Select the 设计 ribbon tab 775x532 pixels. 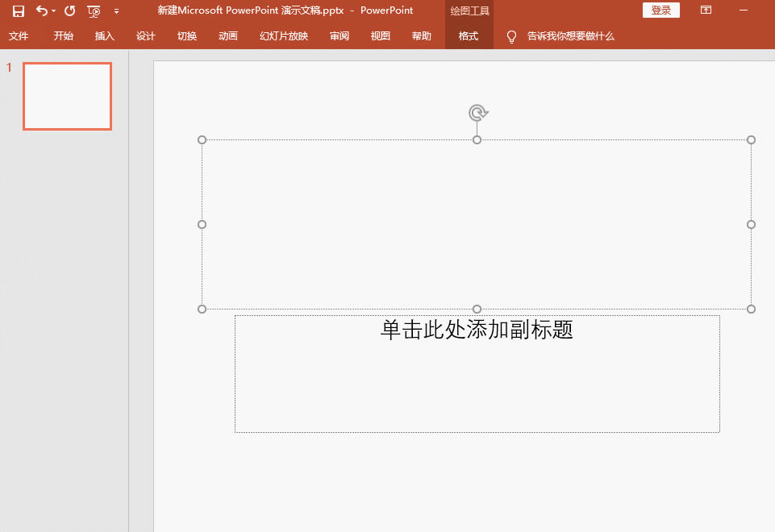click(146, 36)
